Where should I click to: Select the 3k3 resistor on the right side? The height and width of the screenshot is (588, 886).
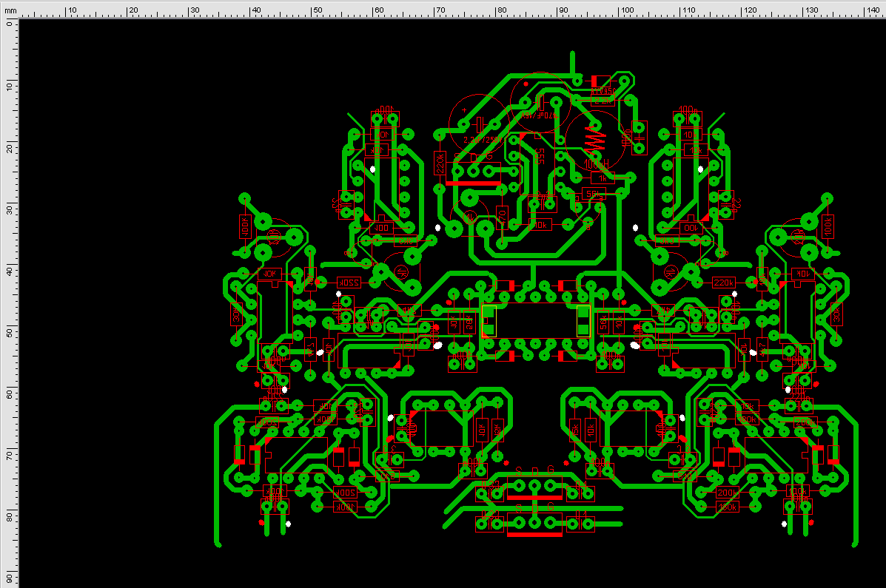pos(667,240)
